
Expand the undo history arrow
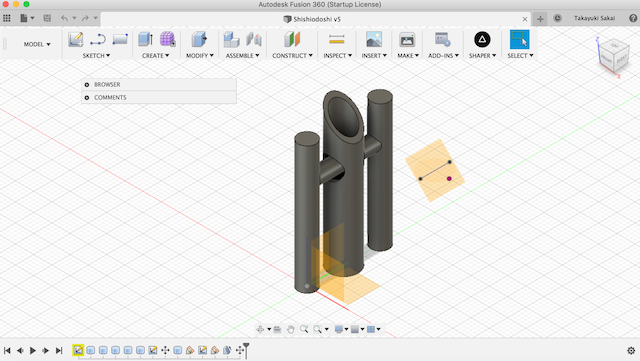[x=74, y=18]
